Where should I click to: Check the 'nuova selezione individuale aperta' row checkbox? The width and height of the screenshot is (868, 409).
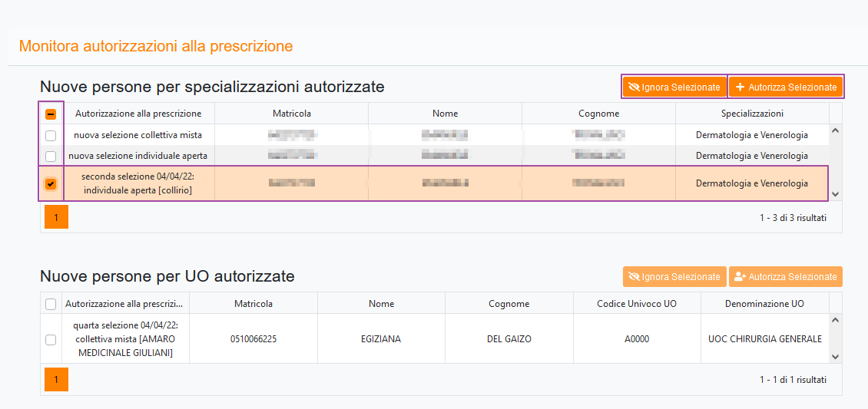[51, 157]
